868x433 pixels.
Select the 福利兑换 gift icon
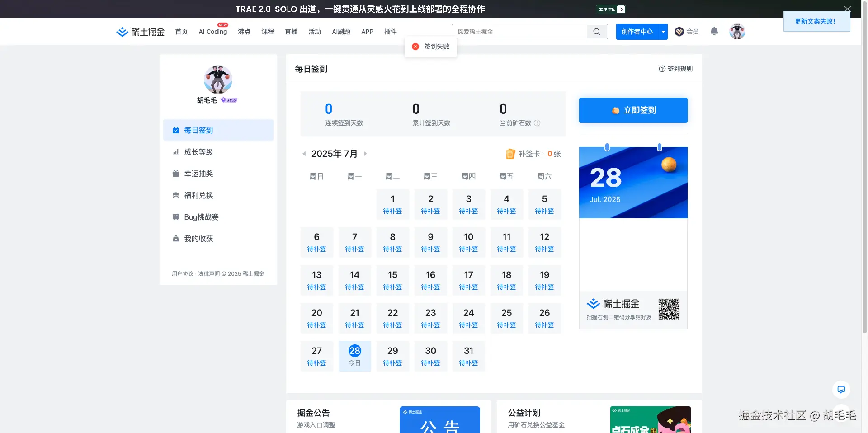[175, 195]
